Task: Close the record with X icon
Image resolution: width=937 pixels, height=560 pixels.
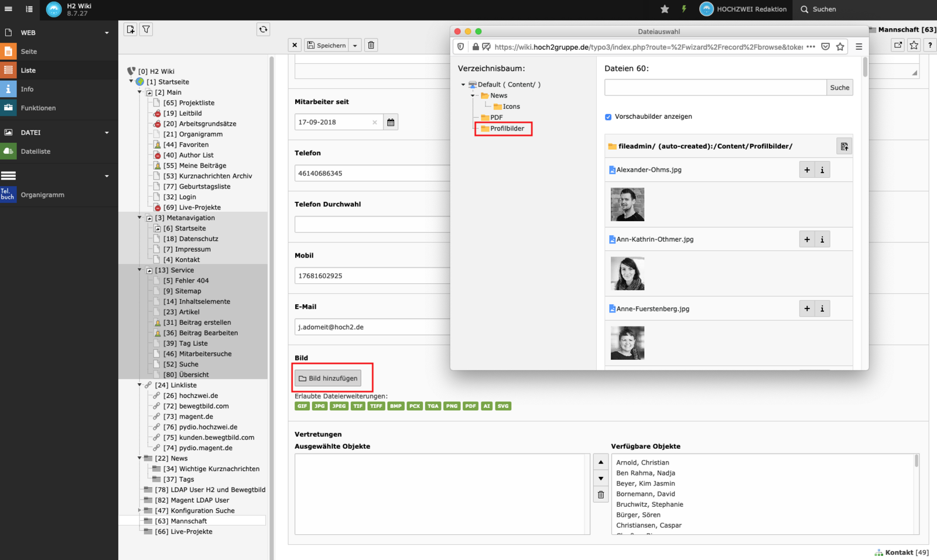Action: point(295,45)
